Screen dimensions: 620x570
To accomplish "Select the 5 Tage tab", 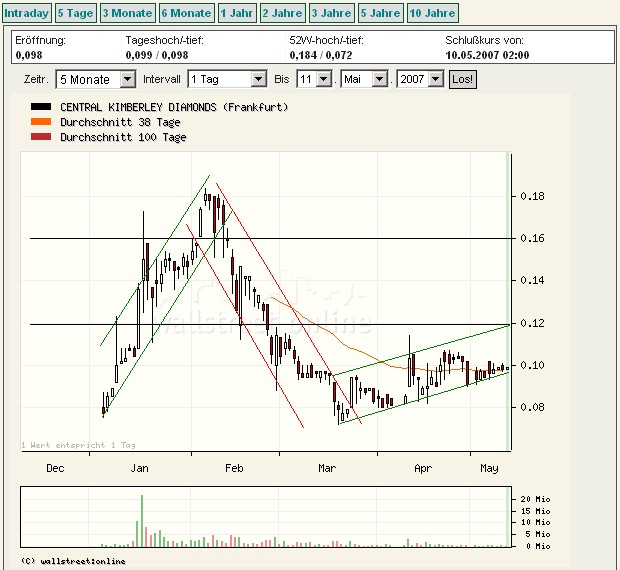I will 76,13.
